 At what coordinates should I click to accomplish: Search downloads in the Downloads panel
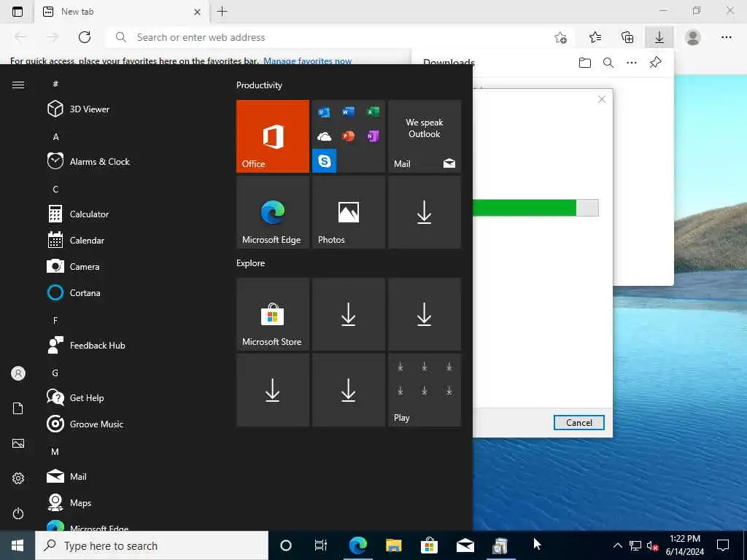point(608,63)
